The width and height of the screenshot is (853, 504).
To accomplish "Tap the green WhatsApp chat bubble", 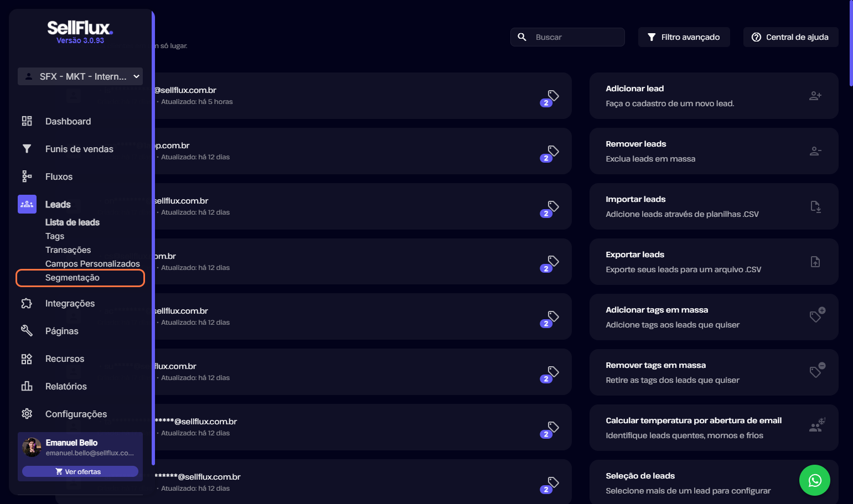I will coord(814,480).
